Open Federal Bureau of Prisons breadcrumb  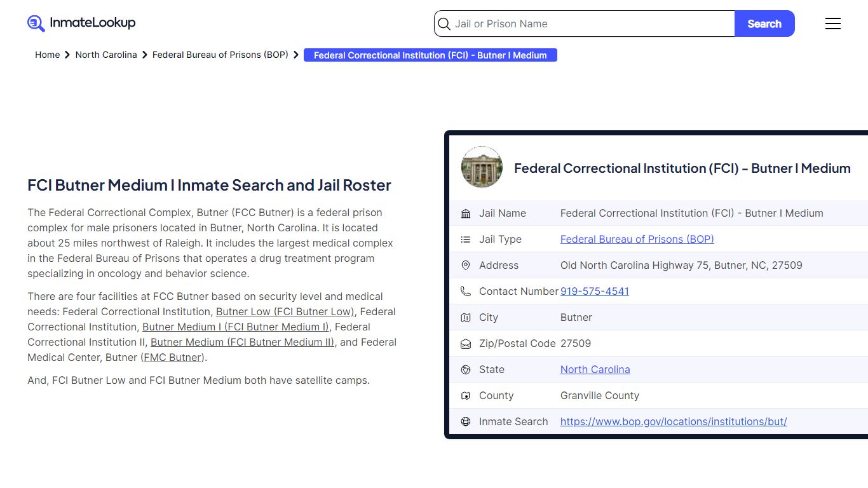[x=220, y=55]
